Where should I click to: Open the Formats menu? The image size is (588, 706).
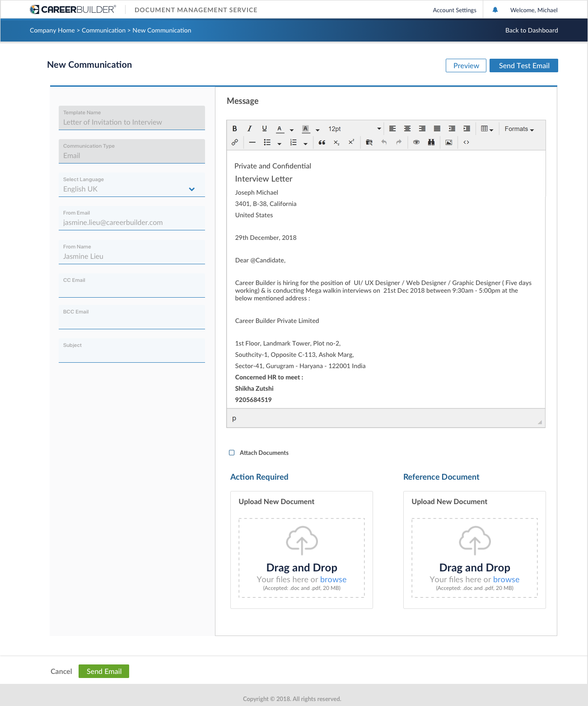coord(519,129)
